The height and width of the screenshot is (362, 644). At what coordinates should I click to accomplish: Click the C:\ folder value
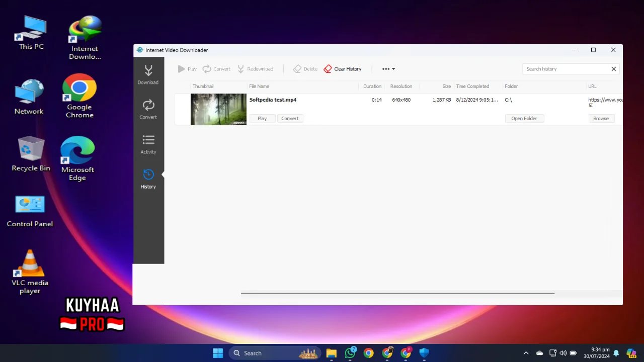click(x=508, y=100)
